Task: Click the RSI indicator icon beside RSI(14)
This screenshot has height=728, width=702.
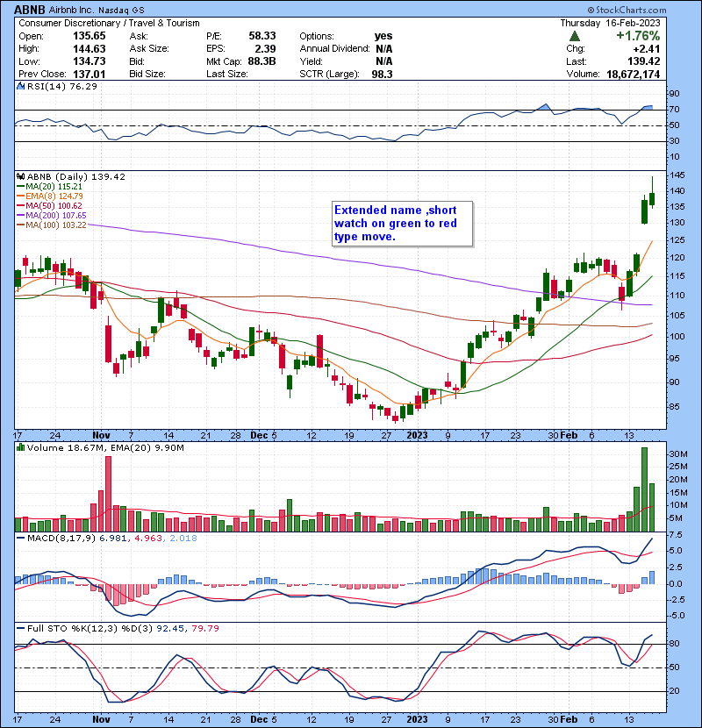Action: click(20, 86)
